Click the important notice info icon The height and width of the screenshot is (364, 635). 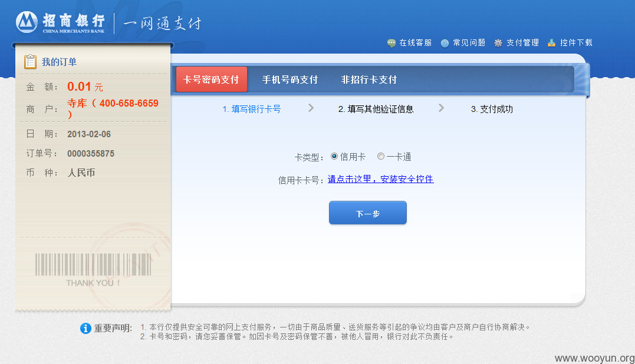click(x=85, y=329)
